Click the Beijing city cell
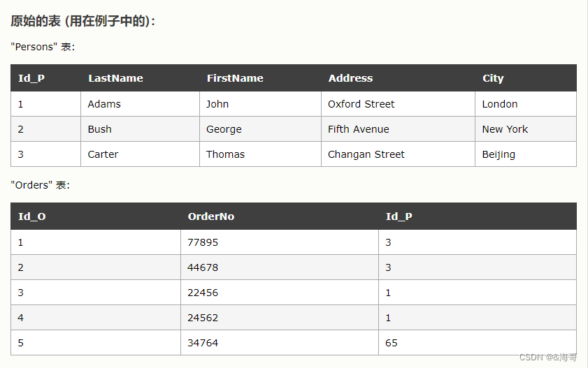588x368 pixels. pyautogui.click(x=526, y=154)
